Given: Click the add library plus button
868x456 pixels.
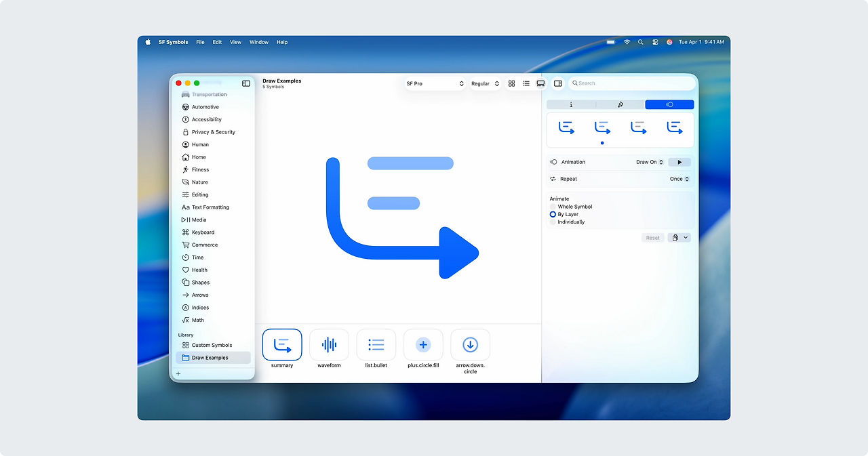Looking at the screenshot, I should pyautogui.click(x=178, y=374).
